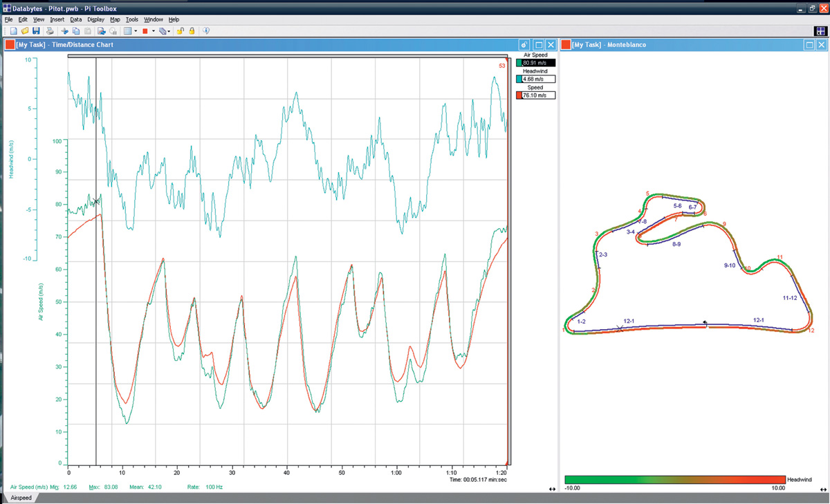Toggle the Air Speed channel legend swatch

click(x=519, y=63)
